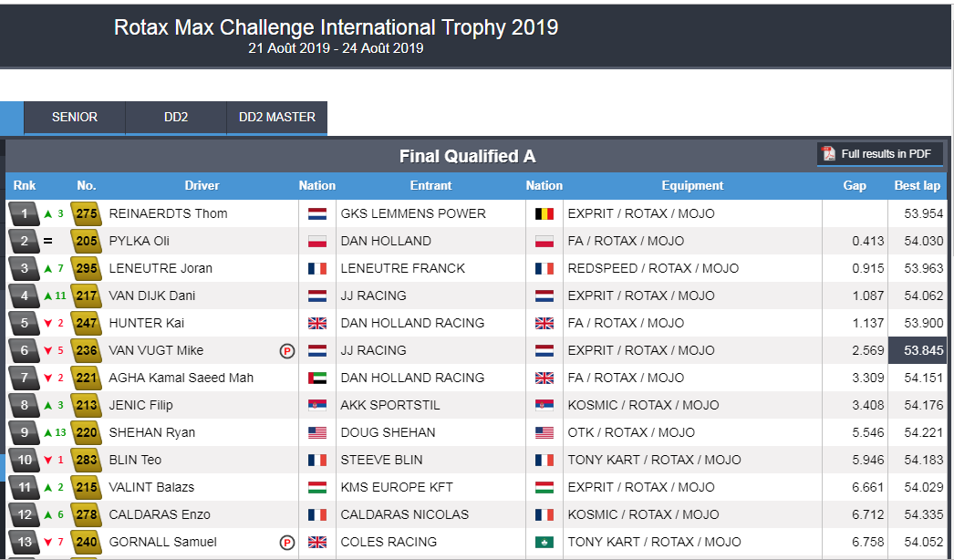Click the Netherlands flag next to REINAERDTS Thom
Screen dimensions: 954x560
[317, 214]
